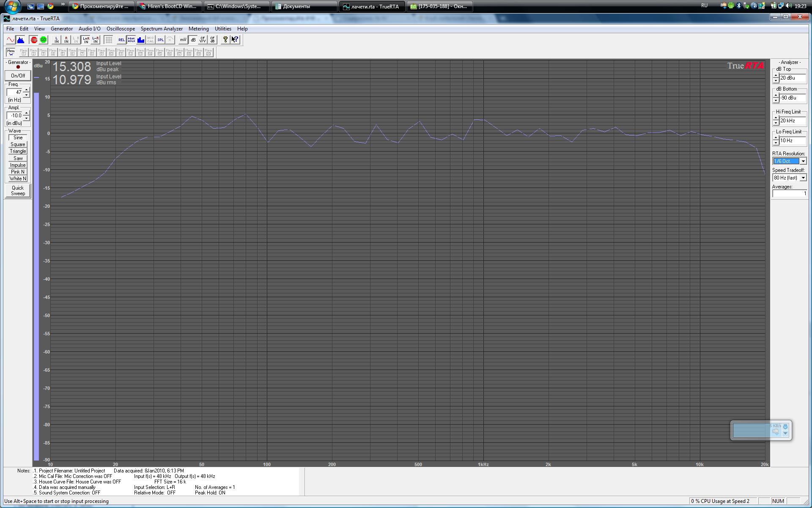This screenshot has width=812, height=508.
Task: Toggle the PEAK HOLD toolbar button
Action: [131, 40]
